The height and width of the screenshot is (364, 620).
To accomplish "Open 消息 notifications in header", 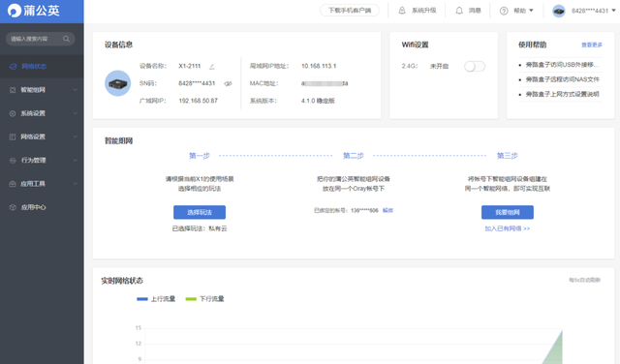I will point(475,11).
